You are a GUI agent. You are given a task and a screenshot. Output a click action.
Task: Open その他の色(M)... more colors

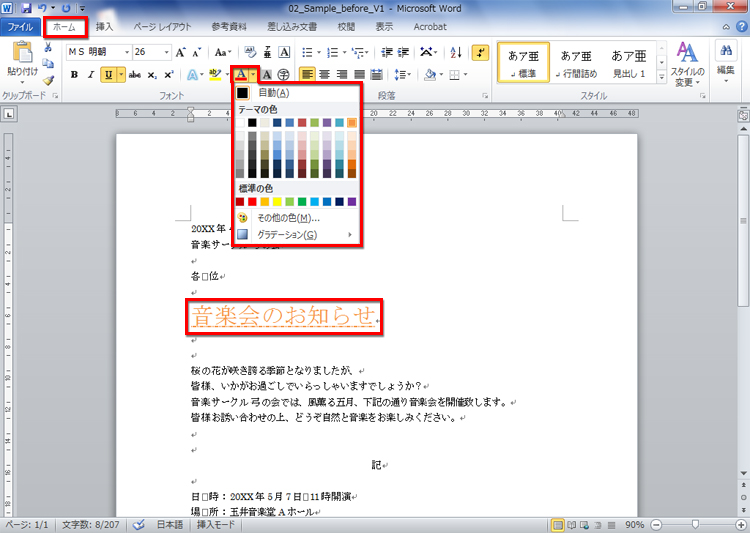(296, 218)
